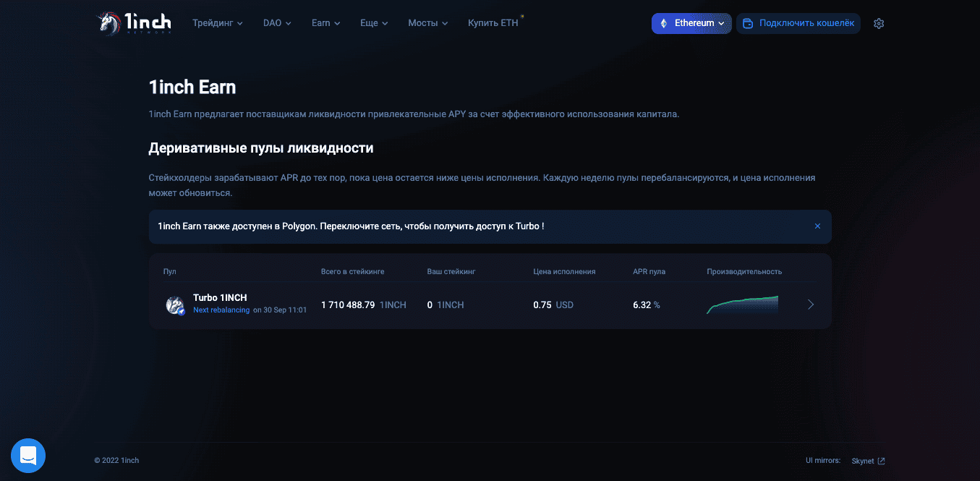Expand the Еще menu
The image size is (980, 481).
point(374,23)
